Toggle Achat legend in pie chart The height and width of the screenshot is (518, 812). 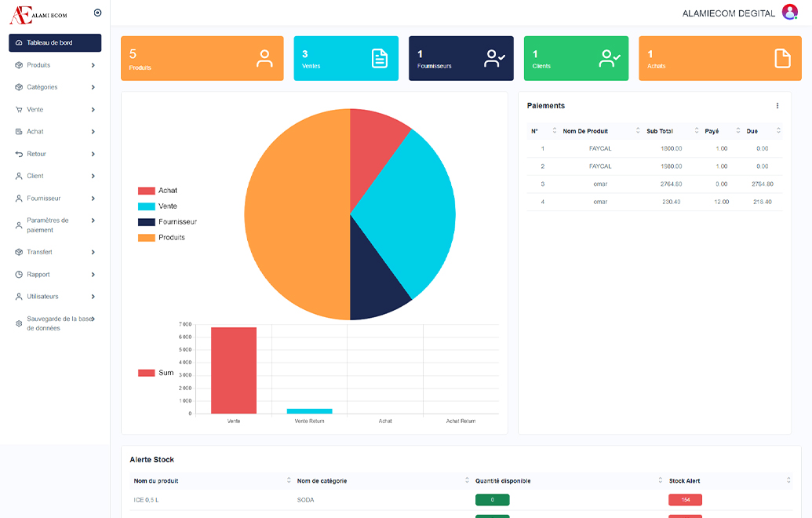(167, 191)
